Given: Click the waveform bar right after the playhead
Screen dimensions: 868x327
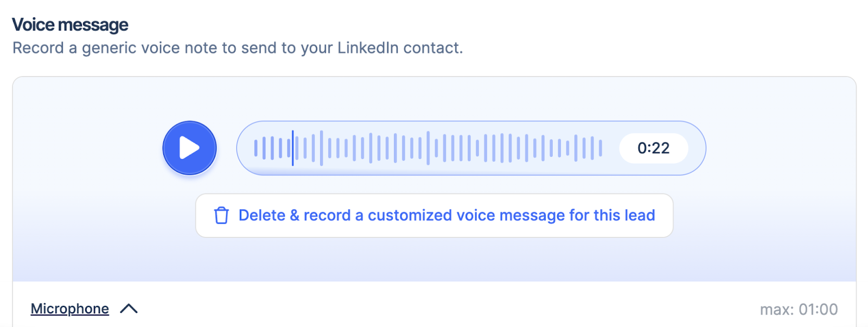Looking at the screenshot, I should pos(297,148).
